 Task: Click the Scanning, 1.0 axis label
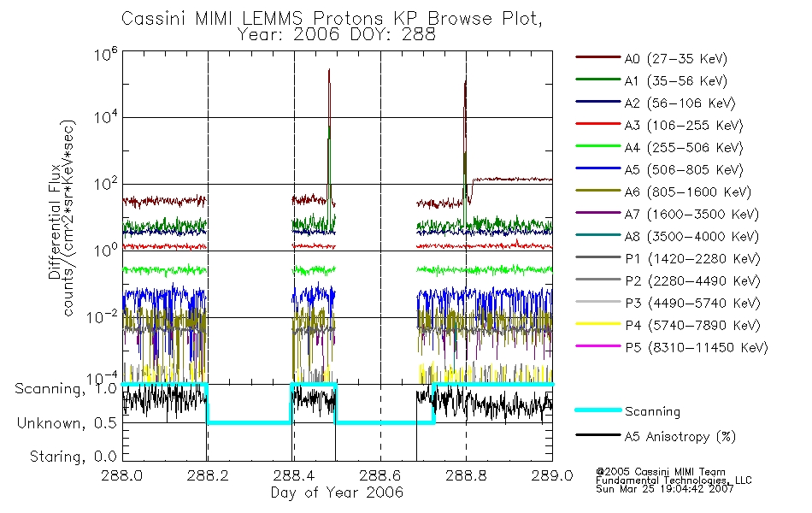[x=66, y=389]
